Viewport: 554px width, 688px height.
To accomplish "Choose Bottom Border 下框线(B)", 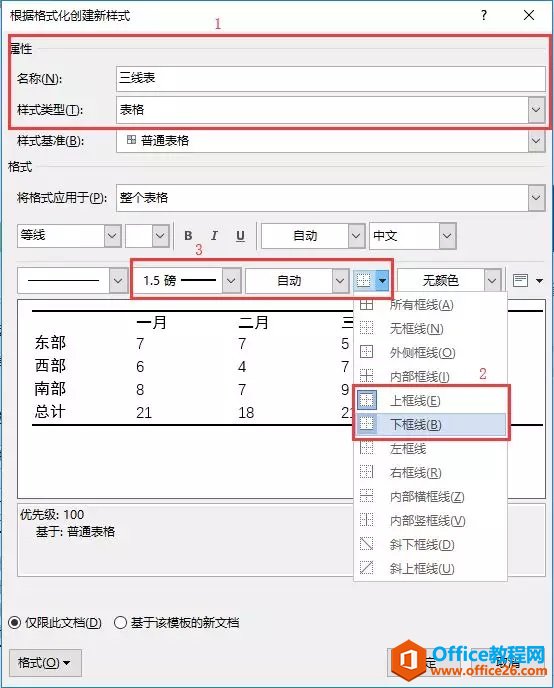I will tap(430, 424).
